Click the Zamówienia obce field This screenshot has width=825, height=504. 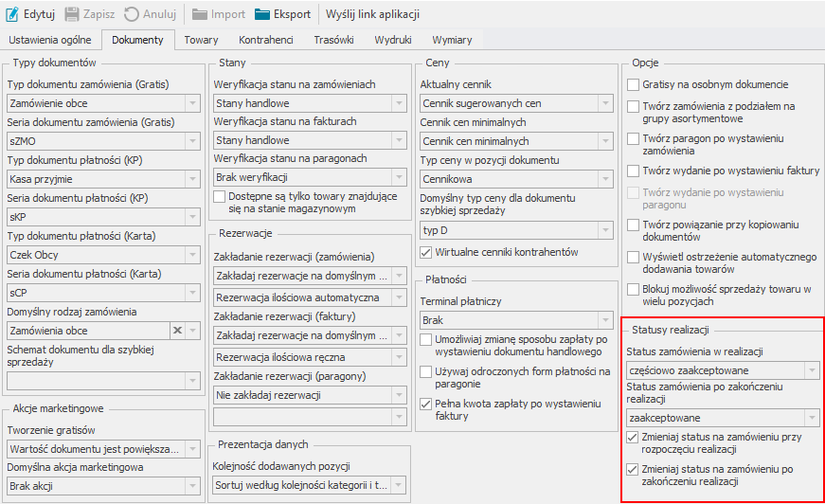pos(88,331)
